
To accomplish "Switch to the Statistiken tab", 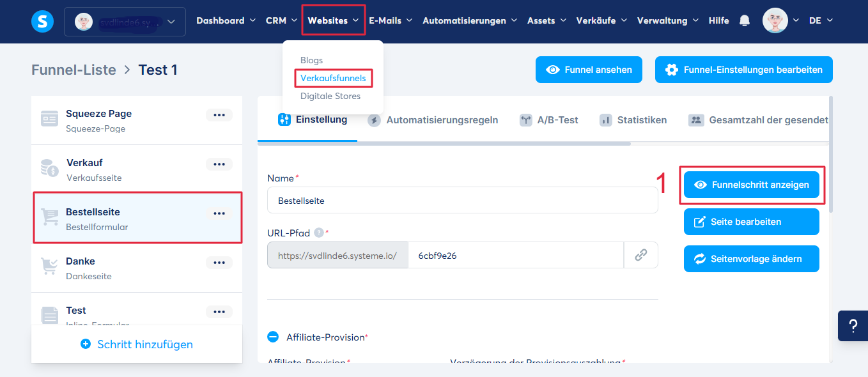I will [633, 120].
